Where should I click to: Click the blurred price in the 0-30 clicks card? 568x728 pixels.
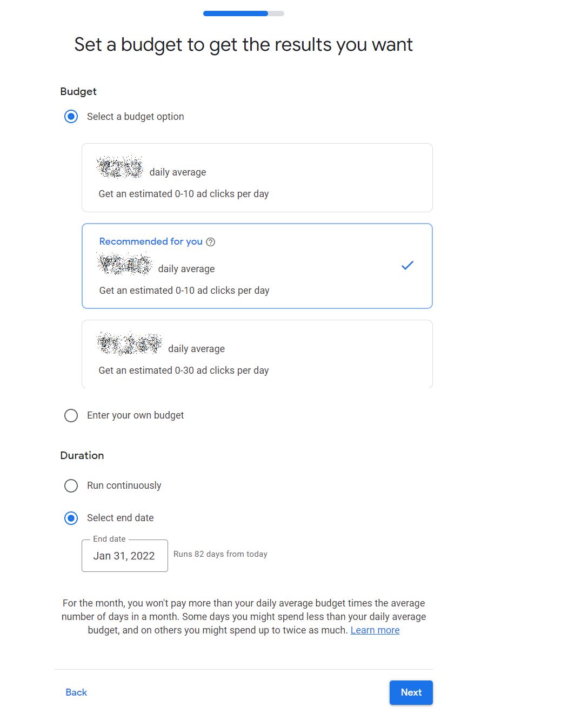coord(130,343)
